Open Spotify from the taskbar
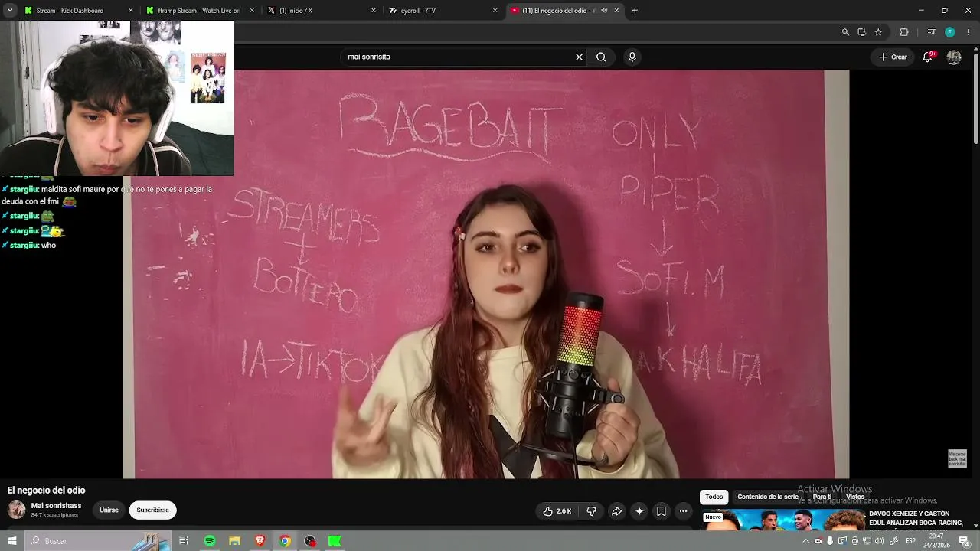980x551 pixels. (209, 541)
